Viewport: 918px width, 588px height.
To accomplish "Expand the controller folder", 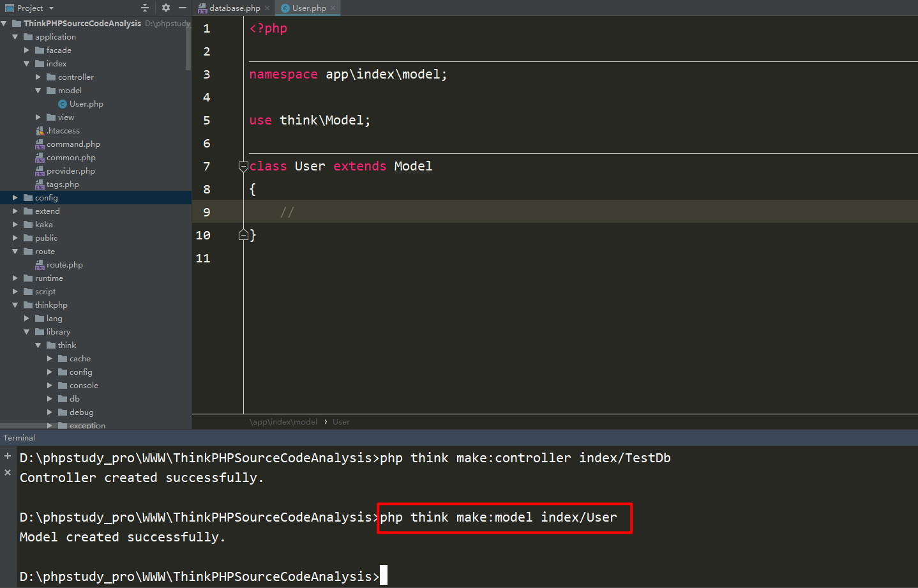I will pyautogui.click(x=38, y=77).
